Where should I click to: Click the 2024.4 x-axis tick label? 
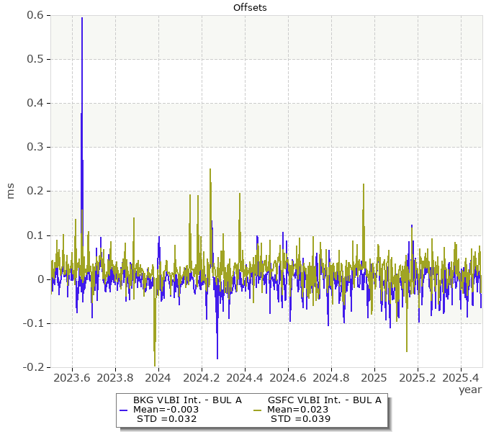[245, 378]
